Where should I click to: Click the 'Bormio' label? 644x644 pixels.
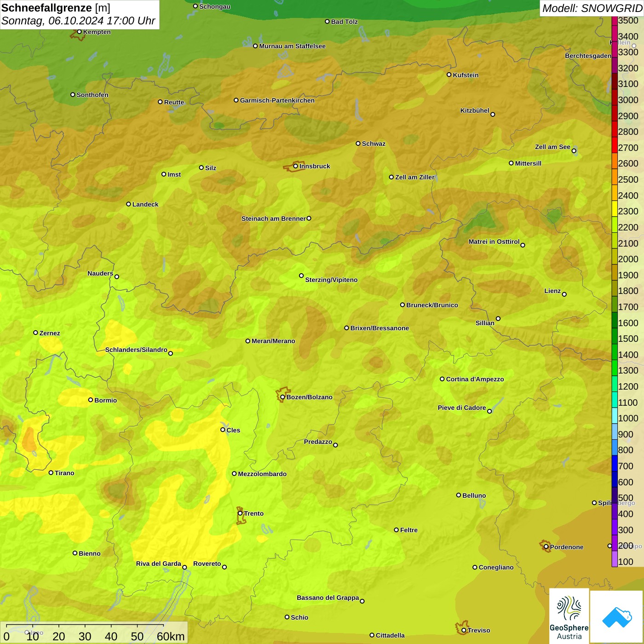[105, 400]
